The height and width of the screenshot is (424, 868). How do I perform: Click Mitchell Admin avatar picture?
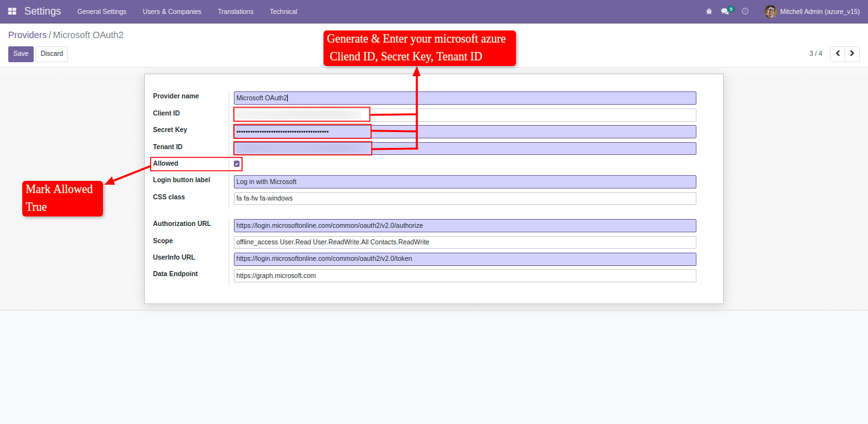(771, 11)
